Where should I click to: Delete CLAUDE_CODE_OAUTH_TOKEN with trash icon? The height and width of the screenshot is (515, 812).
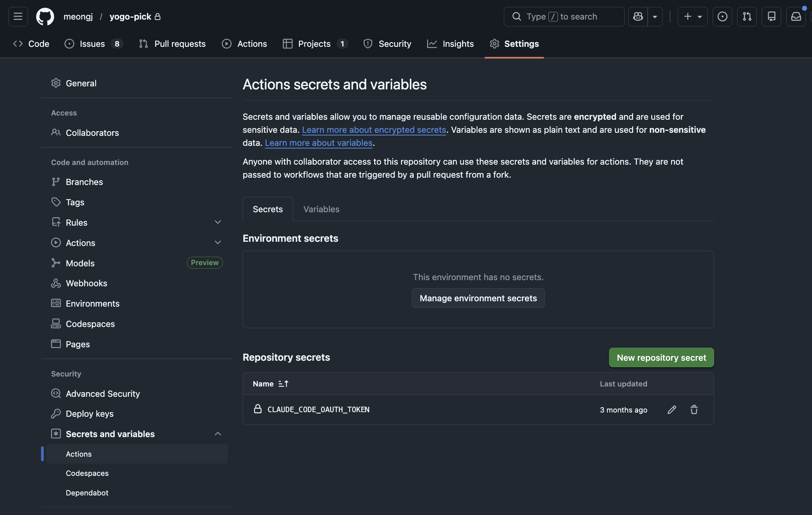pos(694,410)
